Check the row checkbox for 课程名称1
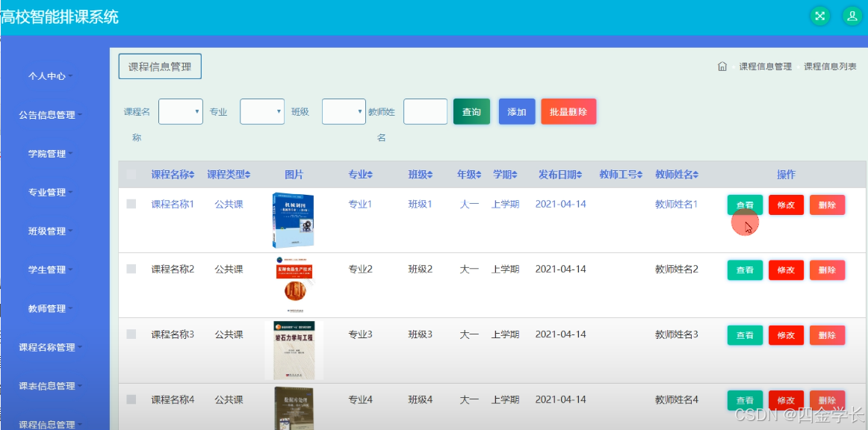This screenshot has height=430, width=868. pos(131,204)
